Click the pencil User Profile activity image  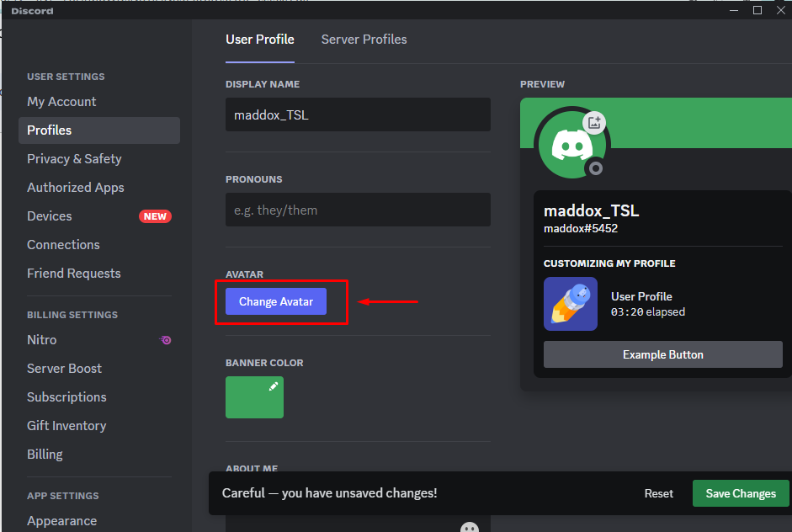click(x=571, y=304)
